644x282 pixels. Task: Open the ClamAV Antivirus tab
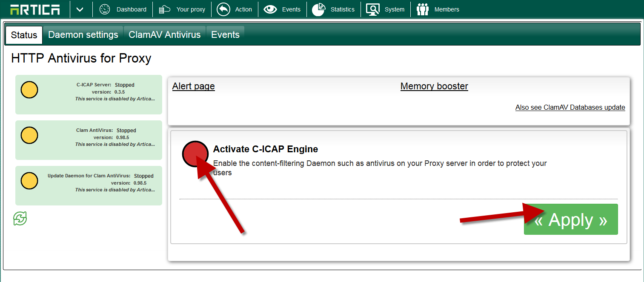165,35
